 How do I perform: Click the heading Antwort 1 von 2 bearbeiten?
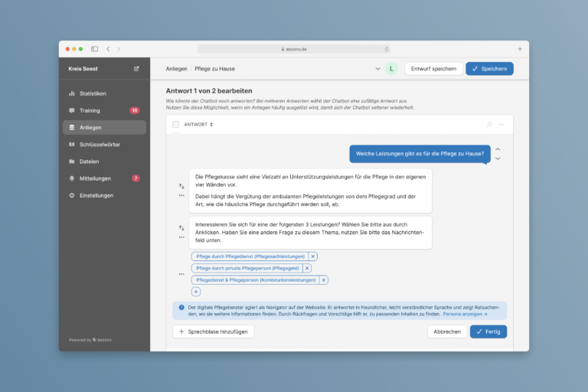[209, 91]
